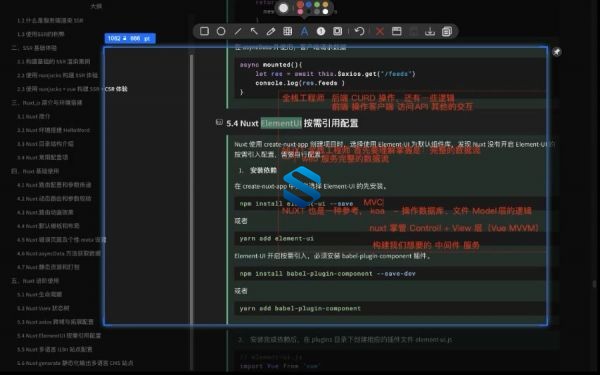Click the pin icon beside selection
The image size is (600, 375).
pyautogui.click(x=557, y=52)
